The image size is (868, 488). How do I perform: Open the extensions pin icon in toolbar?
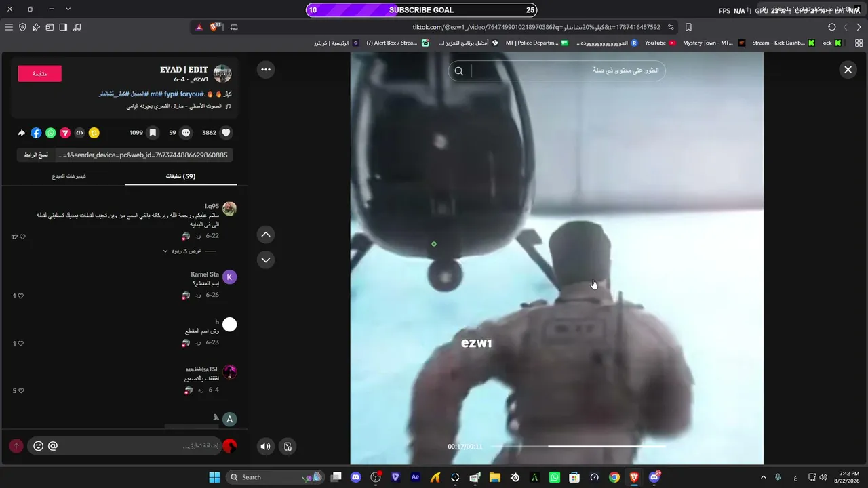coord(36,27)
